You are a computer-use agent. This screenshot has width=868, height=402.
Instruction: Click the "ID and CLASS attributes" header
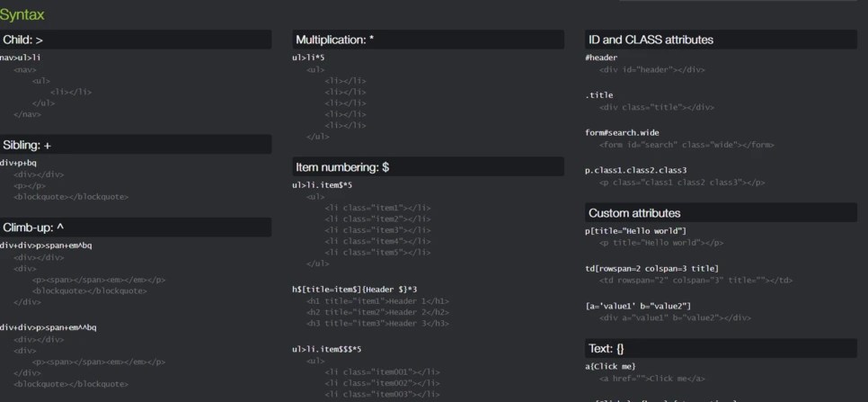[x=651, y=40]
